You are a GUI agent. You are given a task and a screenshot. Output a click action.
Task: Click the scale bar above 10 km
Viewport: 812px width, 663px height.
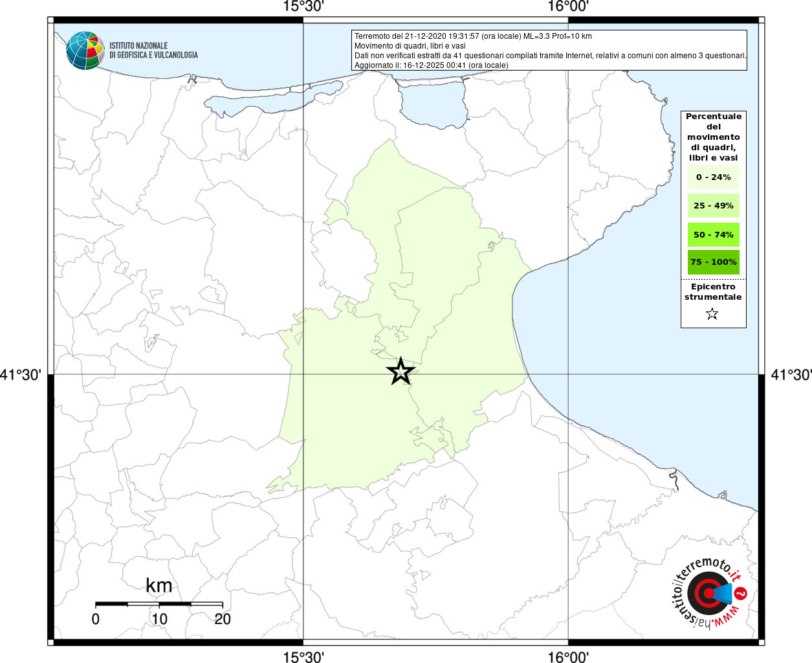159,603
